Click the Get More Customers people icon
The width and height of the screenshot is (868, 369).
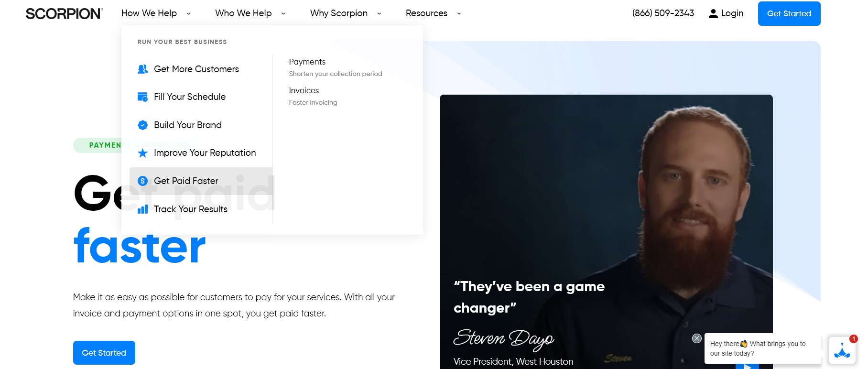(142, 69)
